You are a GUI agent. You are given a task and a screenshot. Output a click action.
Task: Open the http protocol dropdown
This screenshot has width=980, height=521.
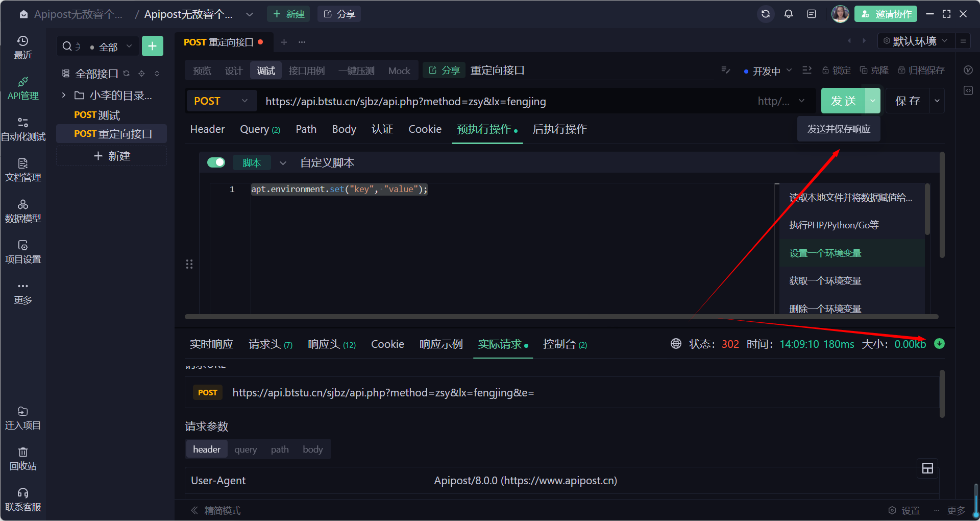(x=780, y=101)
